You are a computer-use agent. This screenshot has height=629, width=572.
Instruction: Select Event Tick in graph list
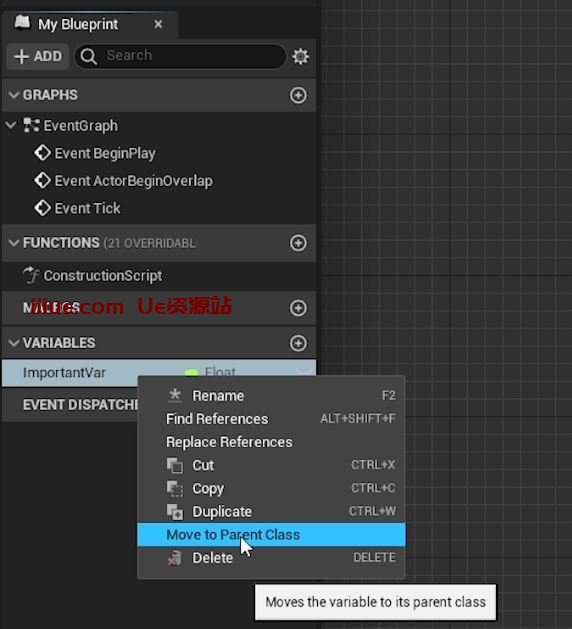(x=87, y=208)
